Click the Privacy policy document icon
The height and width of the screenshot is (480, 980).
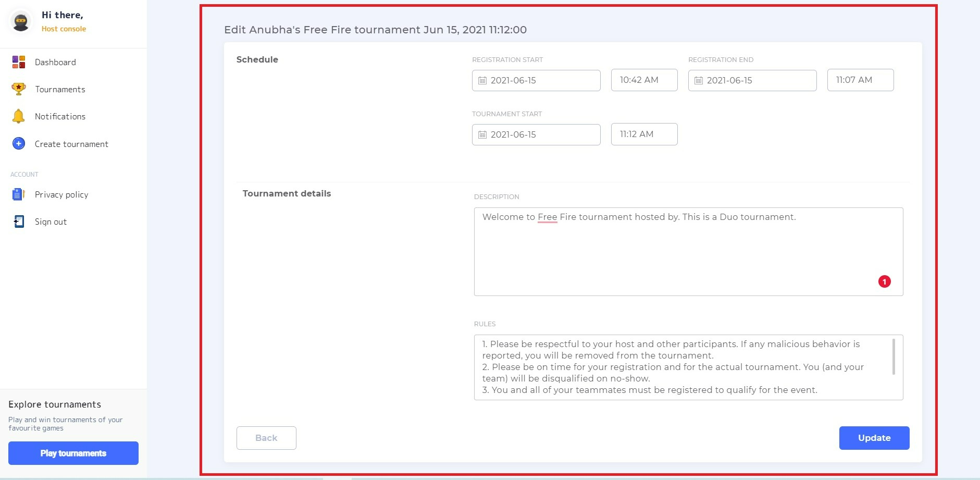pyautogui.click(x=19, y=194)
